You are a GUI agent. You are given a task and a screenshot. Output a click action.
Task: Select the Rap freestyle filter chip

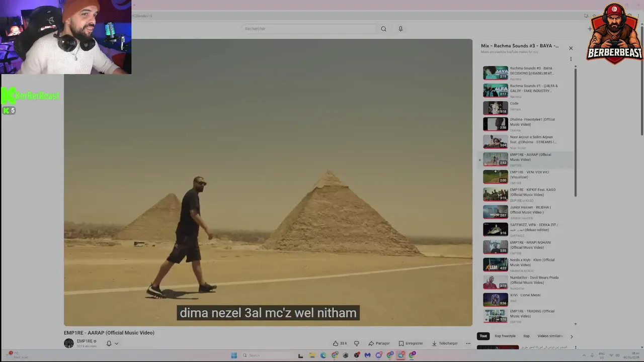tap(505, 336)
